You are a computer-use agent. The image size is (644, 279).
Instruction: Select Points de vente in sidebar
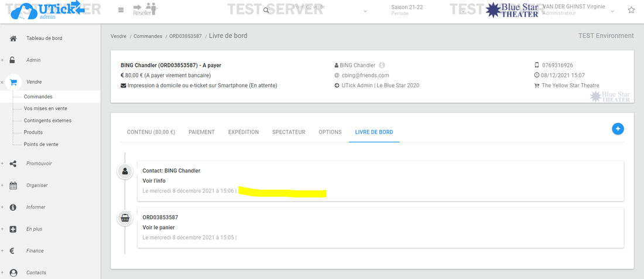coord(41,144)
